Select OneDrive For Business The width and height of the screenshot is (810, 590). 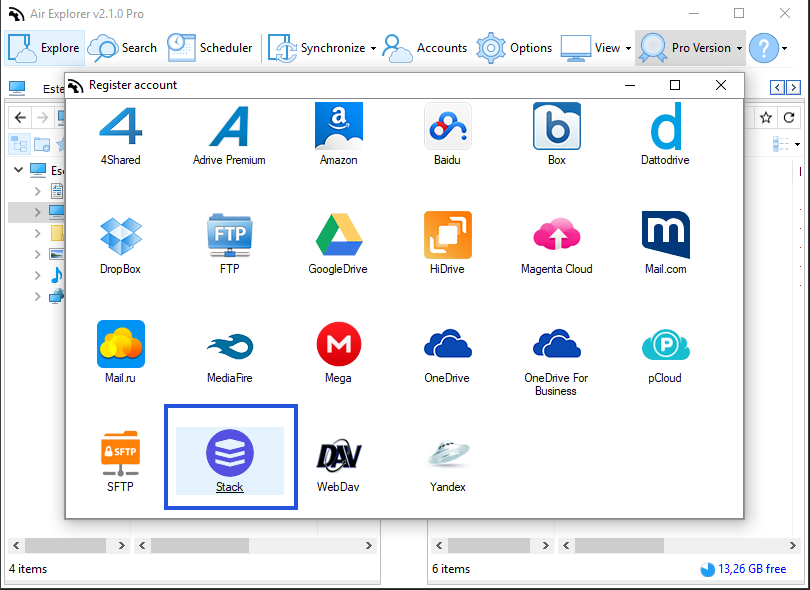tap(556, 345)
